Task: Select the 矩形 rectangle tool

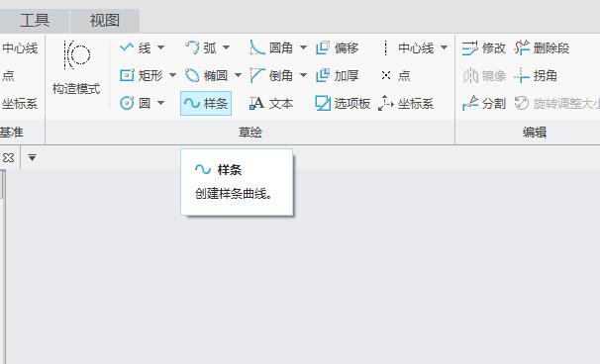Action: (x=142, y=76)
